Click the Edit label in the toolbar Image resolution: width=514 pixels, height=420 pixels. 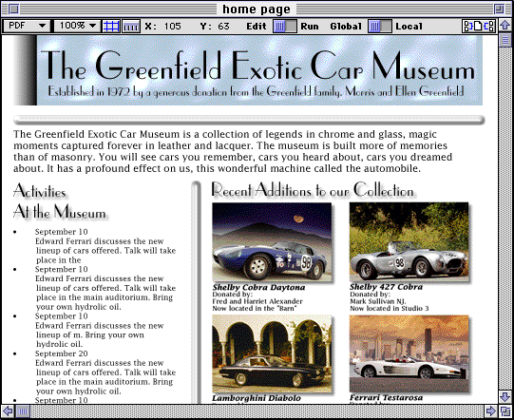[x=257, y=27]
